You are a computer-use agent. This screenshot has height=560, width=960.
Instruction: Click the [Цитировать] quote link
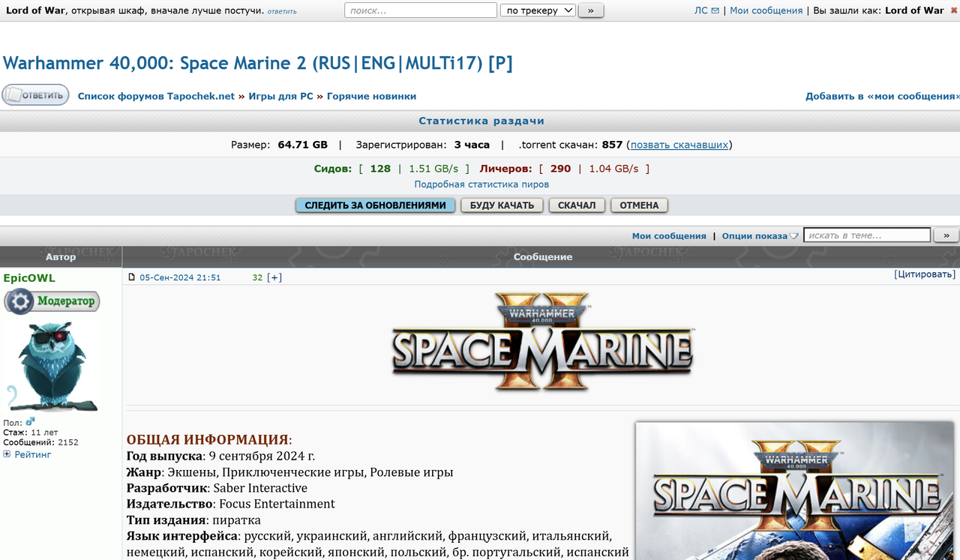pyautogui.click(x=925, y=274)
